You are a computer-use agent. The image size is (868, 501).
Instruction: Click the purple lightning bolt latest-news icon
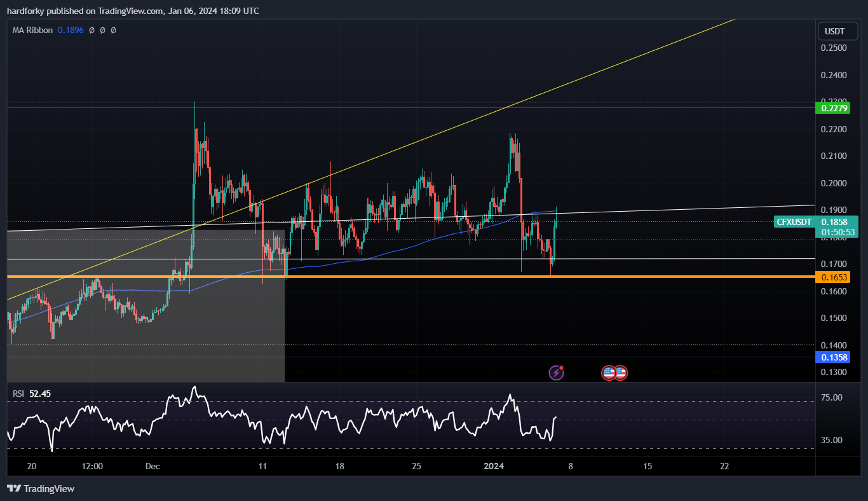557,373
